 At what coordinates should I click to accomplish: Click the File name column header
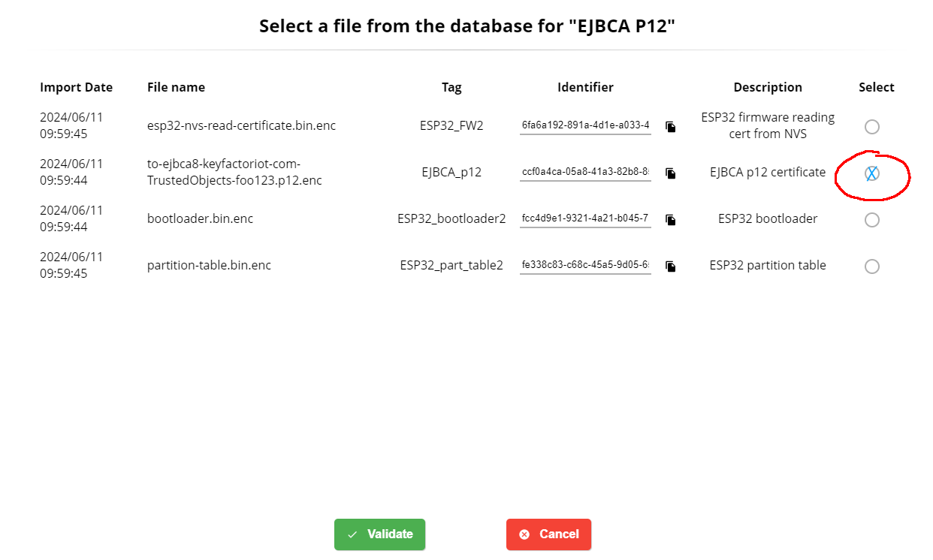coord(176,87)
